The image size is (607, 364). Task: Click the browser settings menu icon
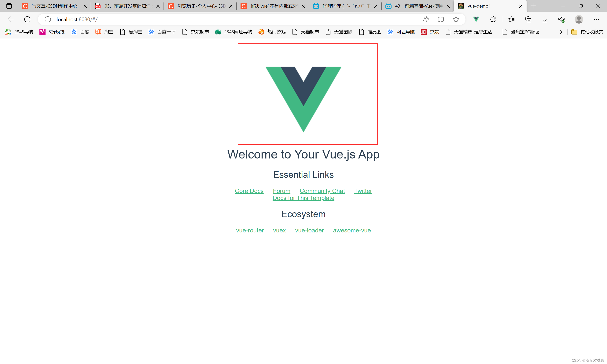(596, 20)
